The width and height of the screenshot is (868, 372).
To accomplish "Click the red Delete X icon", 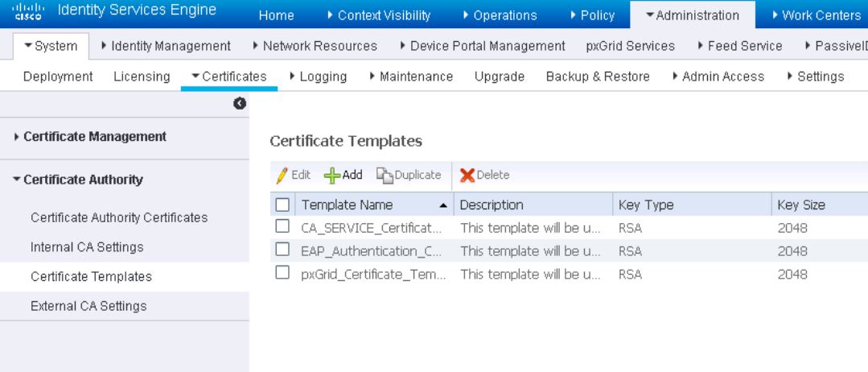I will (467, 176).
